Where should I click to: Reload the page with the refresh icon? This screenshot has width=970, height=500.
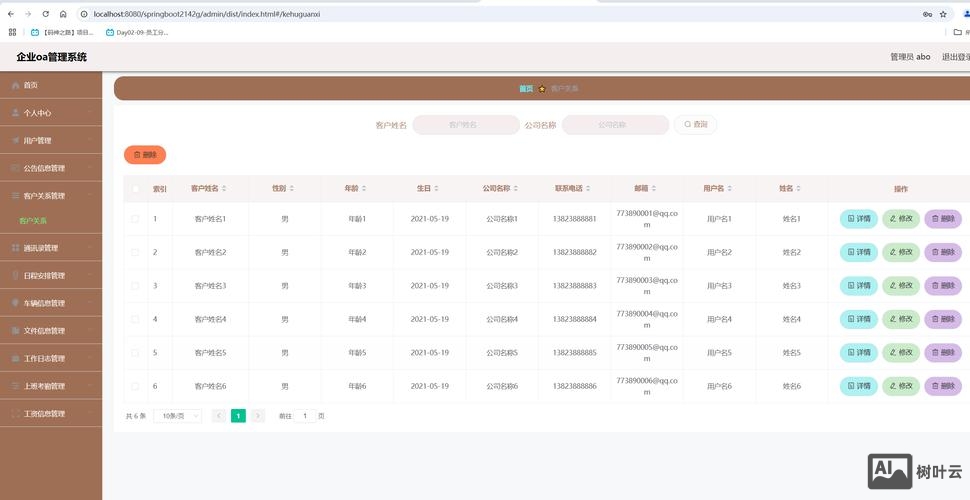tap(46, 14)
